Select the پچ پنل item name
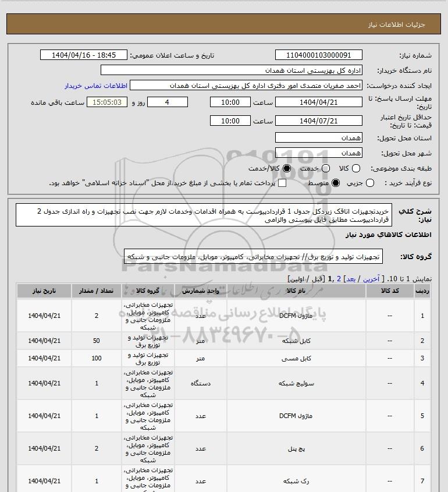This screenshot has width=448, height=492. click(x=296, y=449)
